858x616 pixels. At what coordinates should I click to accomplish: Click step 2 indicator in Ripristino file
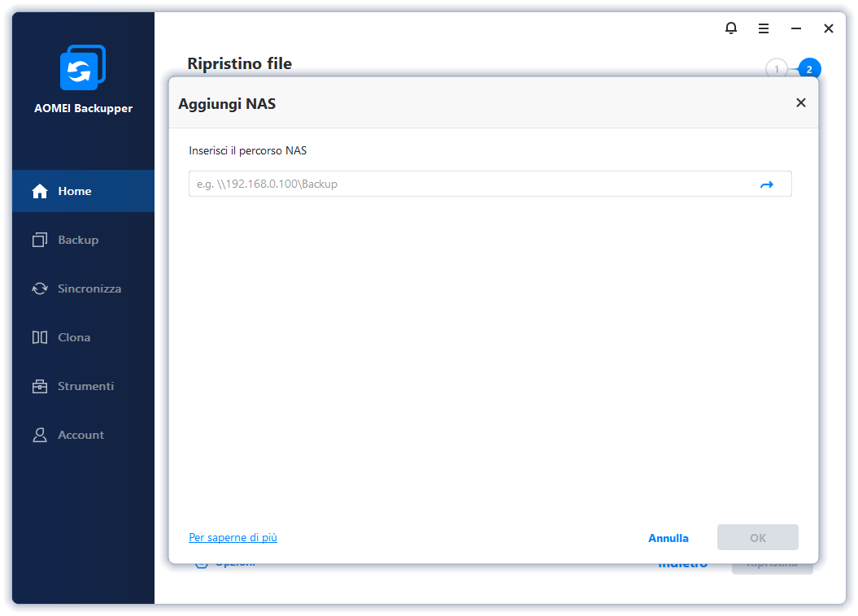(x=808, y=69)
